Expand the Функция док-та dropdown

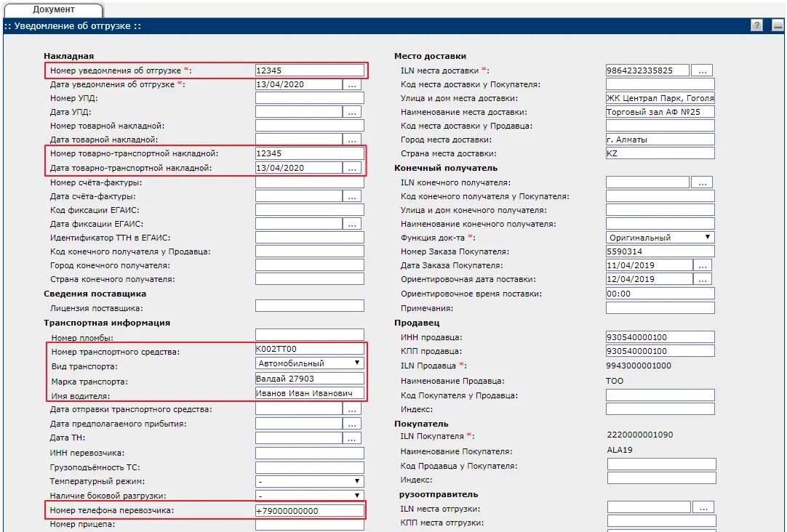click(x=660, y=237)
